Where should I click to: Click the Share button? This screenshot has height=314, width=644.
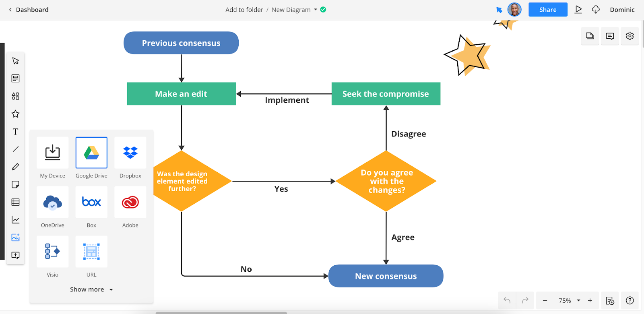(x=548, y=10)
